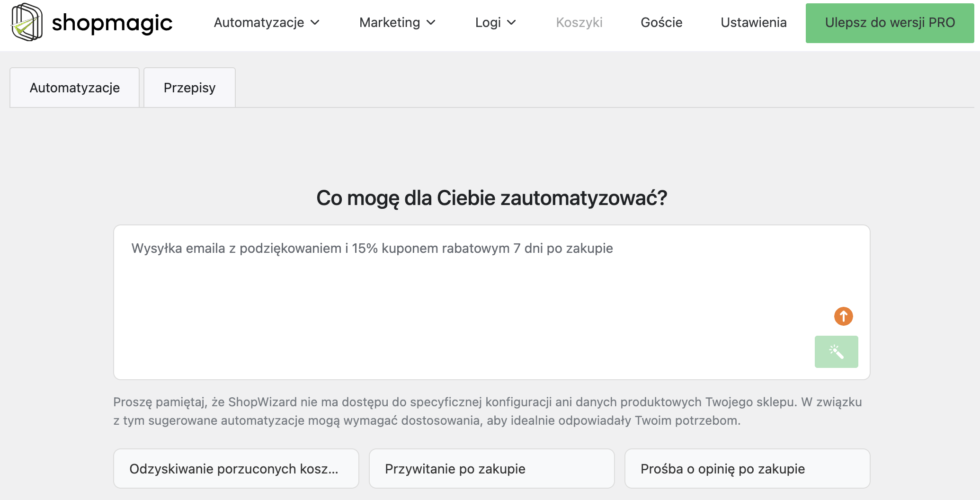
Task: Open the Koszyki menu item
Action: pos(579,22)
